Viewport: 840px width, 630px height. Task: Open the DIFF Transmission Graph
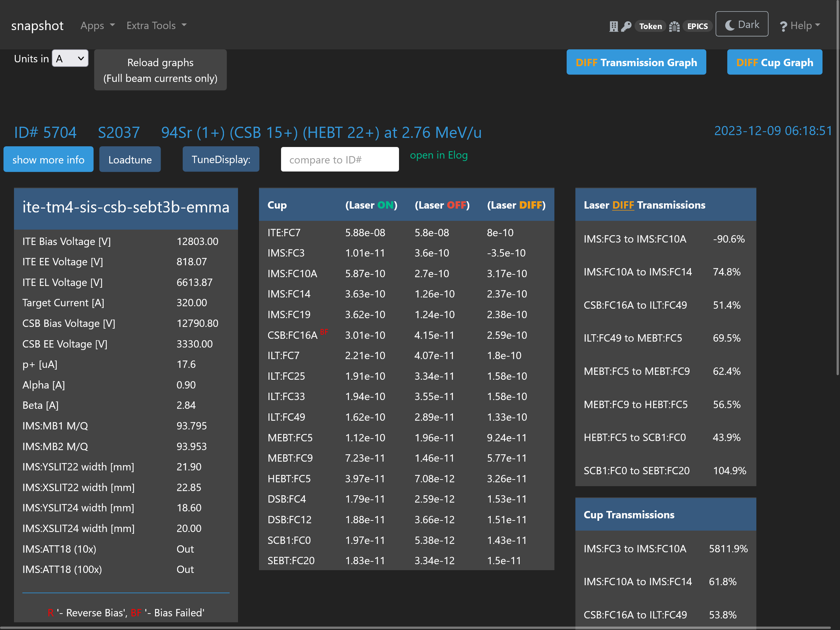pos(636,62)
